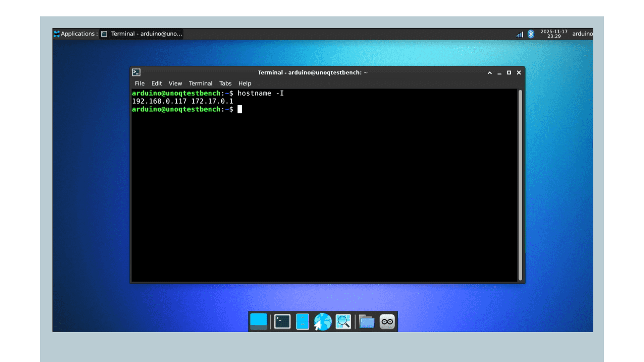644x362 pixels.
Task: Shade the window with the roll-up button
Action: pos(490,72)
